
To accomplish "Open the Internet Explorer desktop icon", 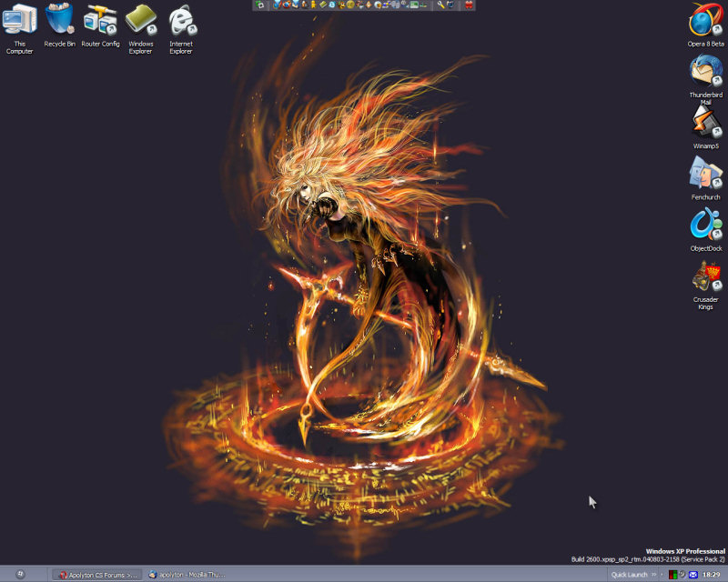I will point(181,21).
